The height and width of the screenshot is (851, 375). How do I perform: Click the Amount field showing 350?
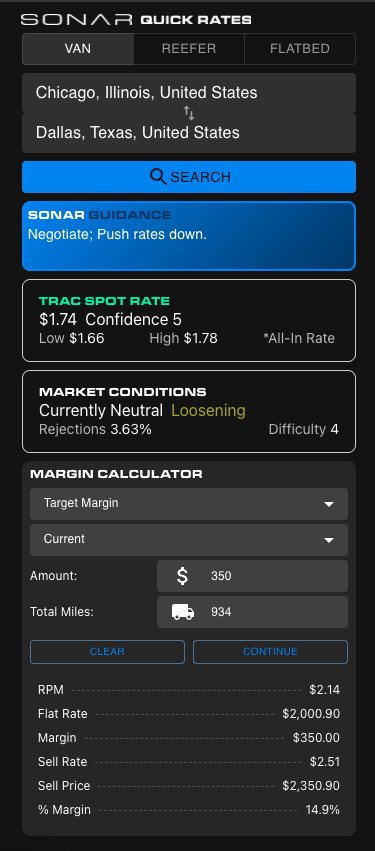252,576
